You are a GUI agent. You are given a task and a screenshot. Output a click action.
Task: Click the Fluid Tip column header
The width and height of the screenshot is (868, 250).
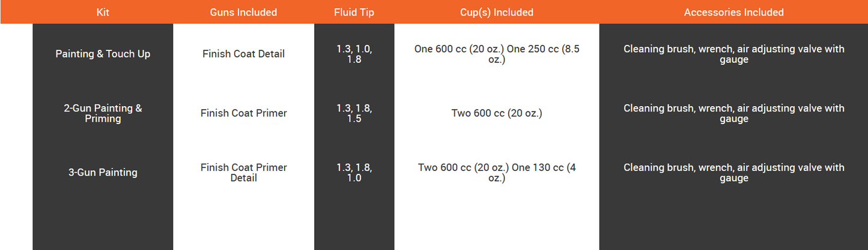[x=354, y=12]
